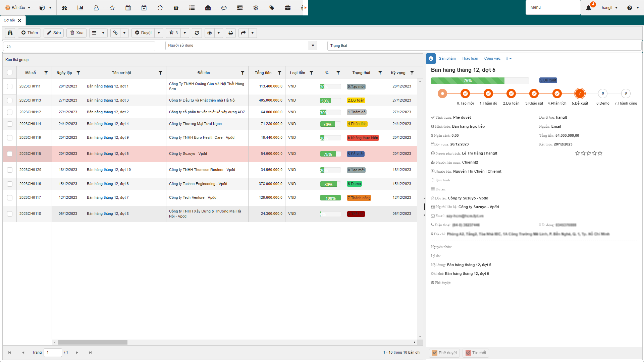This screenshot has height=362, width=644.
Task: Click the Thêm button
Action: (x=30, y=33)
